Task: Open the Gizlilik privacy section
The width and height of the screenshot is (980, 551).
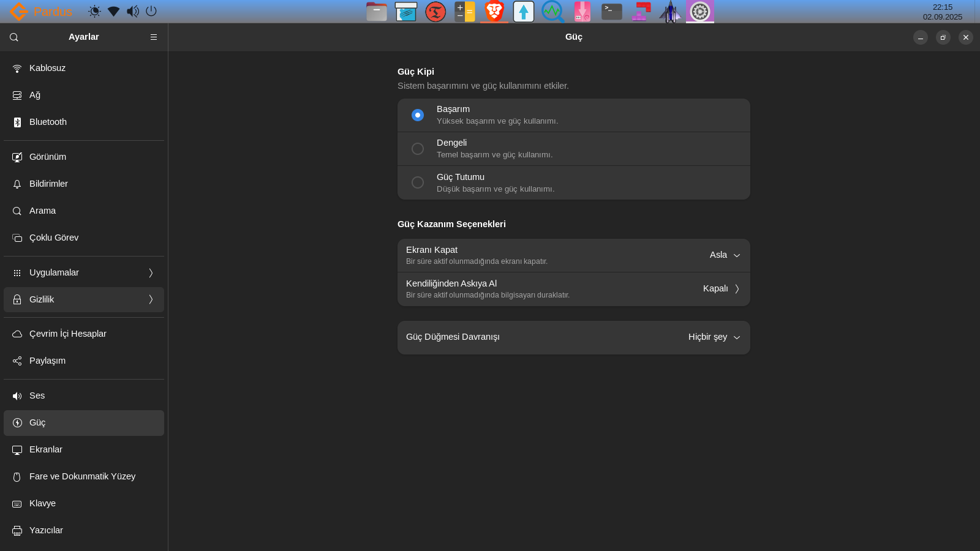Action: coord(84,299)
